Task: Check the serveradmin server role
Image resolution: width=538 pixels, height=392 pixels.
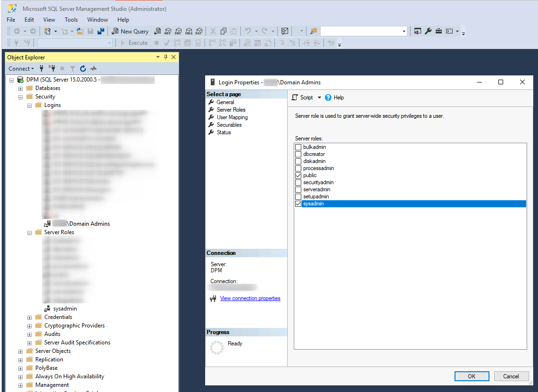Action: 298,190
